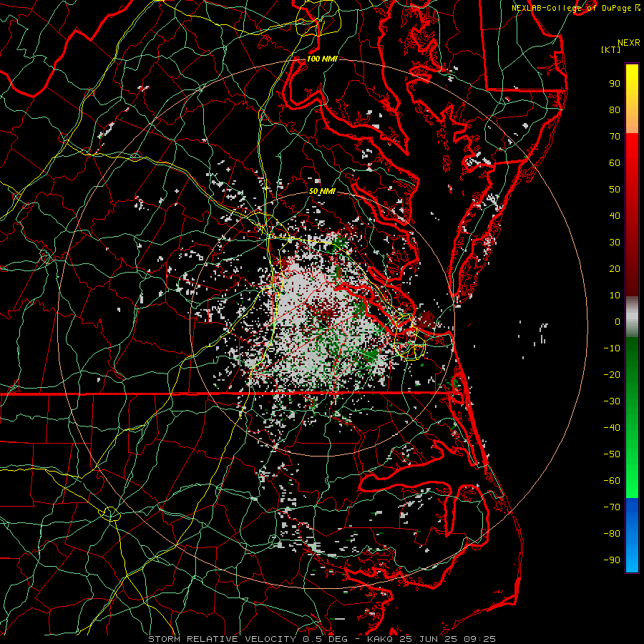Click the -90 value on velocity scale
Image resolution: width=644 pixels, height=644 pixels.
[612, 560]
